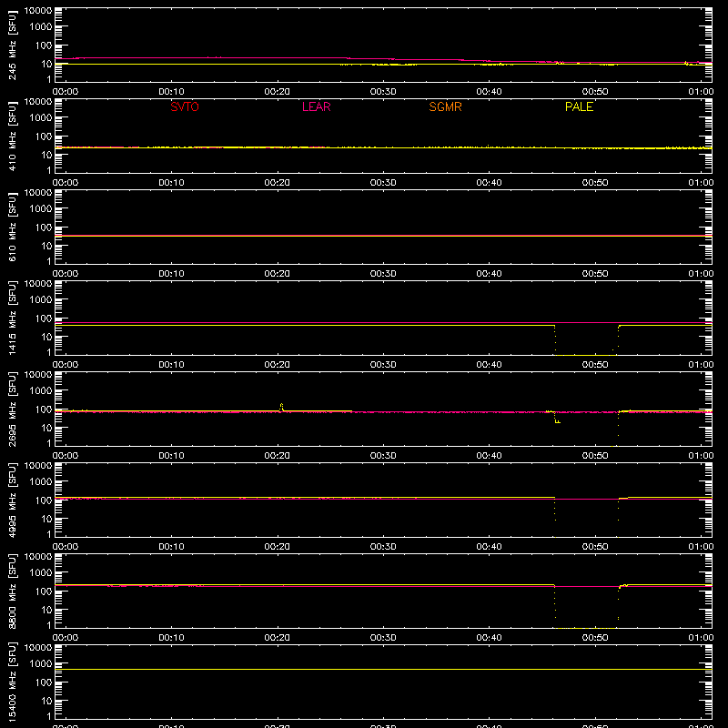Viewport: 728px width, 728px height.
Task: Select the 15400 MHz [SFU] axis title
Action: point(13,682)
